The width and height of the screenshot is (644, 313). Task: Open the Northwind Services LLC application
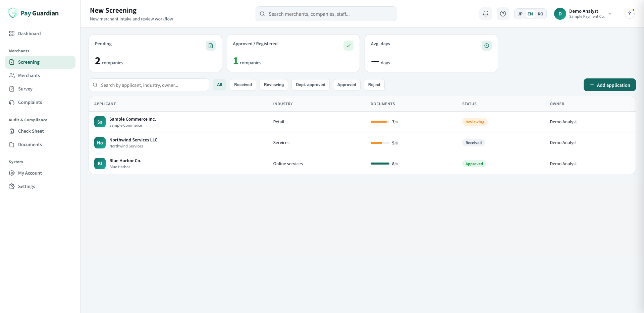pos(362,143)
